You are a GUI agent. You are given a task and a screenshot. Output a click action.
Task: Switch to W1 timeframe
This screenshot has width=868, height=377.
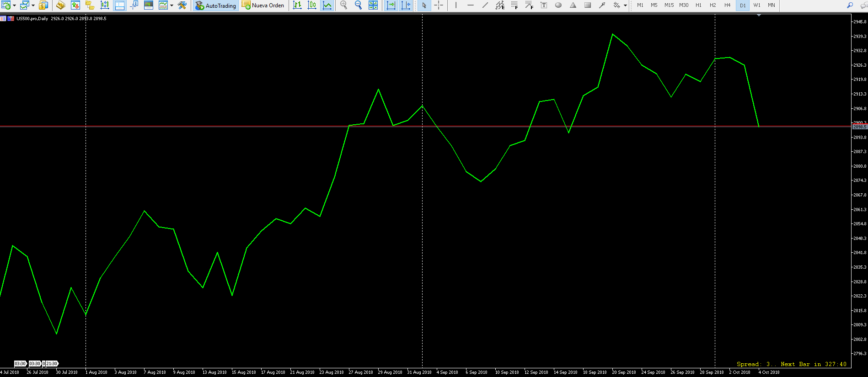tap(757, 5)
